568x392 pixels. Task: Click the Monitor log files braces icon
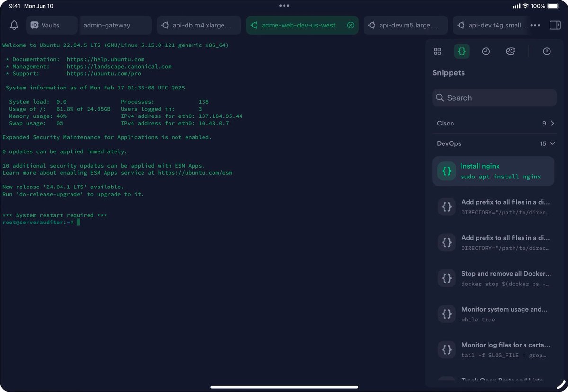[447, 350]
